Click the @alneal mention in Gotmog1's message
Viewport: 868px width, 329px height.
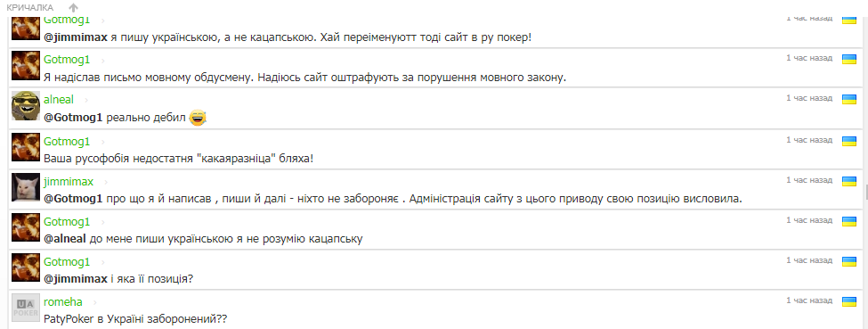tap(65, 239)
